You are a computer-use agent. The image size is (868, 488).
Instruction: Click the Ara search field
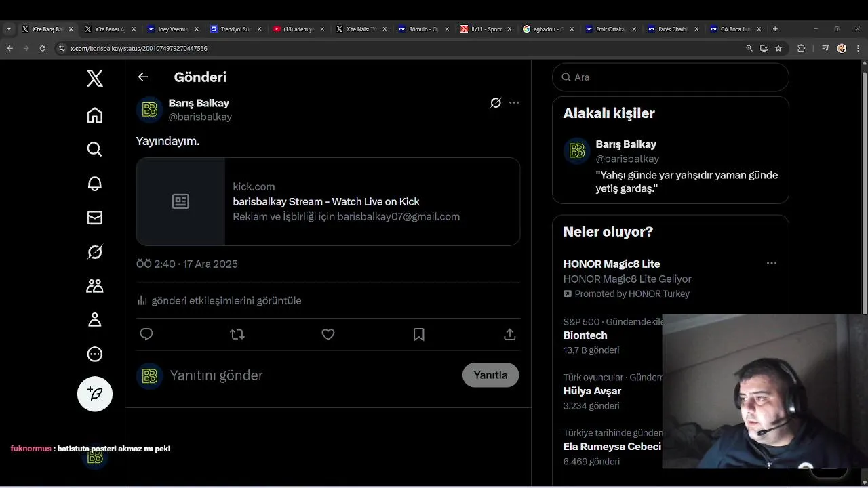tap(671, 77)
